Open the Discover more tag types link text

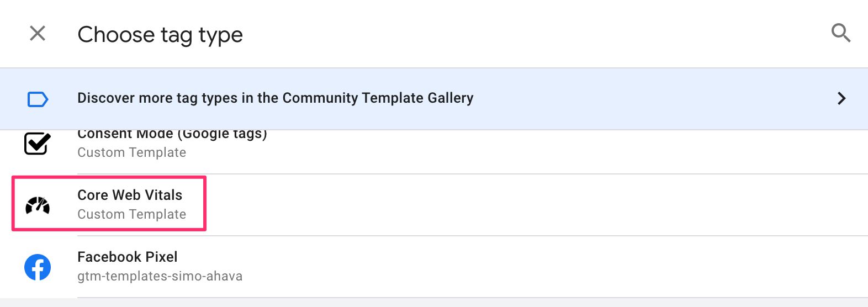[275, 98]
